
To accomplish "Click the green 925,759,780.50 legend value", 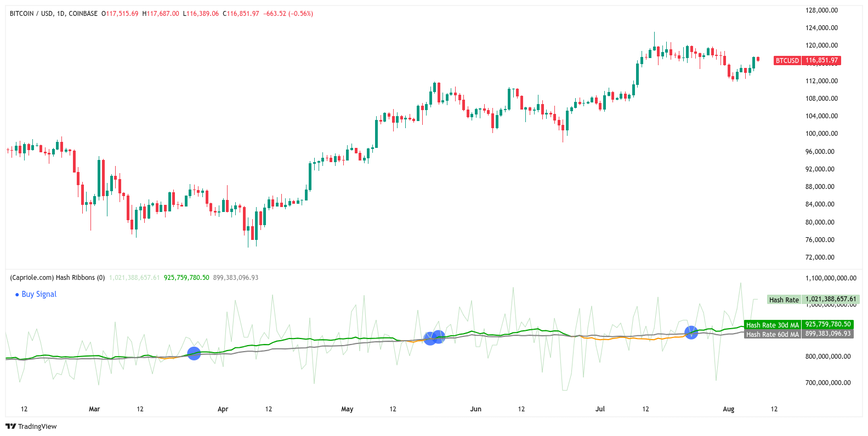I will (x=186, y=278).
